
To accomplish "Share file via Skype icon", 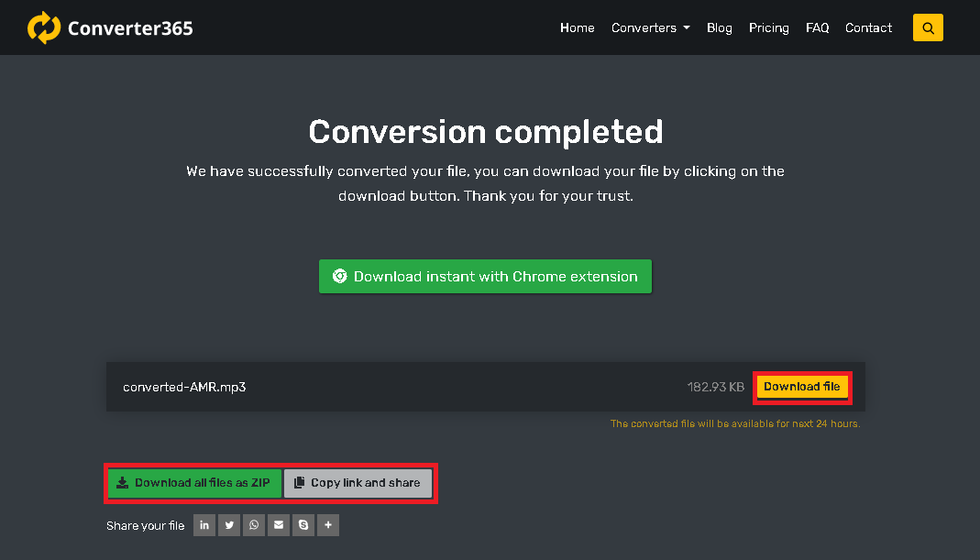I will 303,525.
